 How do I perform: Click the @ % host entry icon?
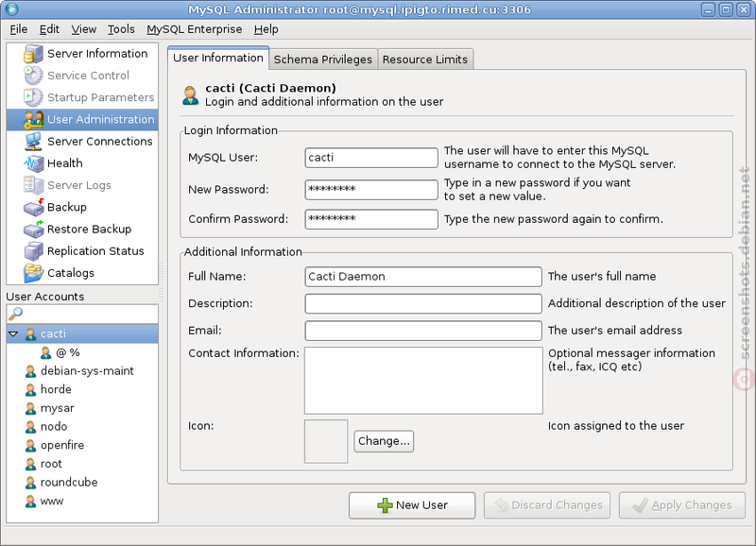pyautogui.click(x=45, y=352)
